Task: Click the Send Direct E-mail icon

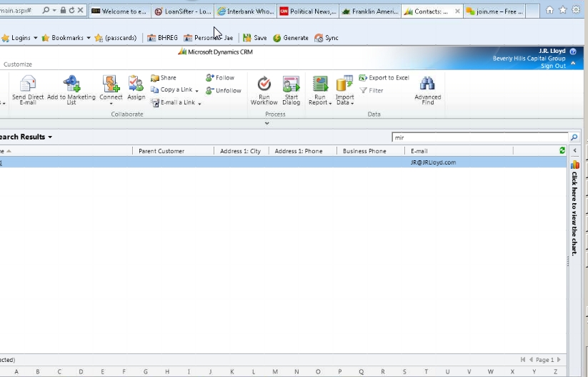Action: click(x=28, y=84)
